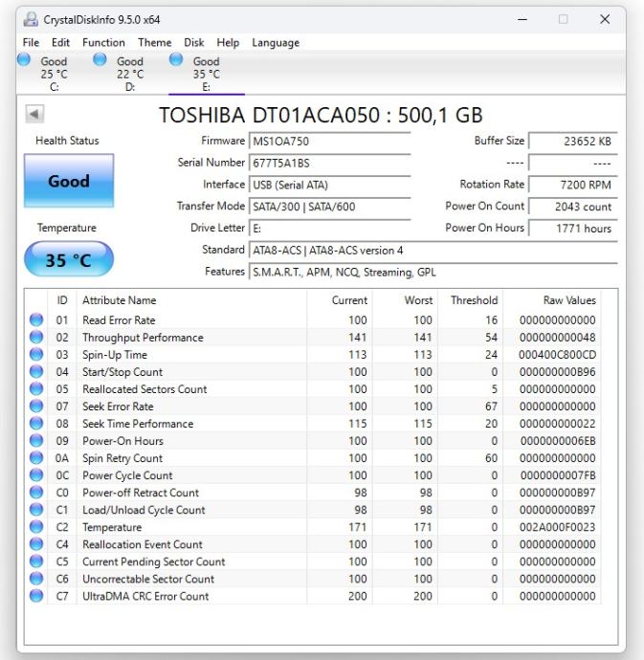The image size is (644, 660).
Task: Click status orb of Power-off Retract Count row
Action: (x=36, y=493)
